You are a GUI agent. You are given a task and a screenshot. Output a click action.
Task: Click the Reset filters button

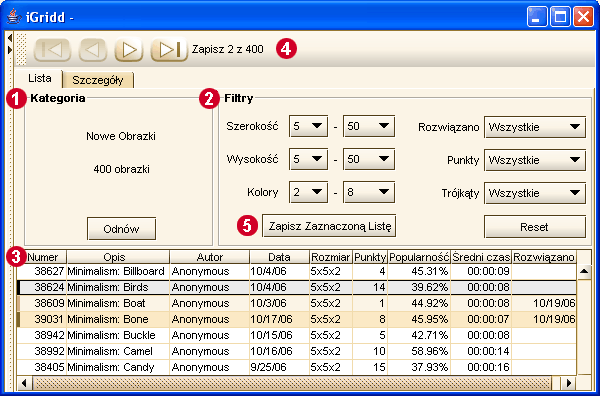[535, 227]
